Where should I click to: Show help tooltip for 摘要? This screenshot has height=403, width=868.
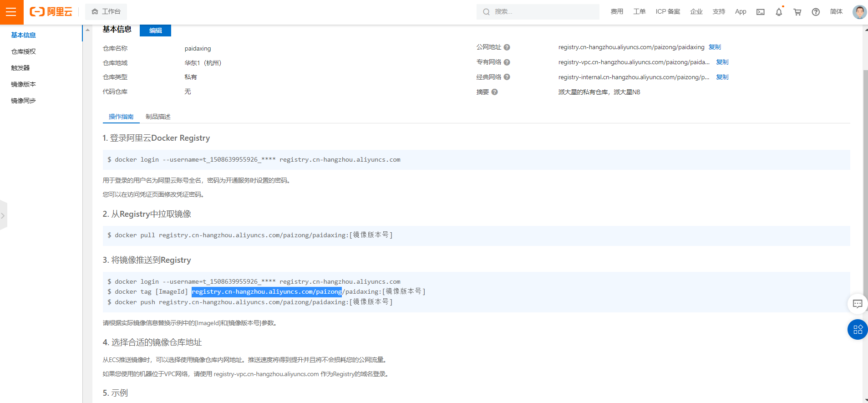[x=495, y=92]
